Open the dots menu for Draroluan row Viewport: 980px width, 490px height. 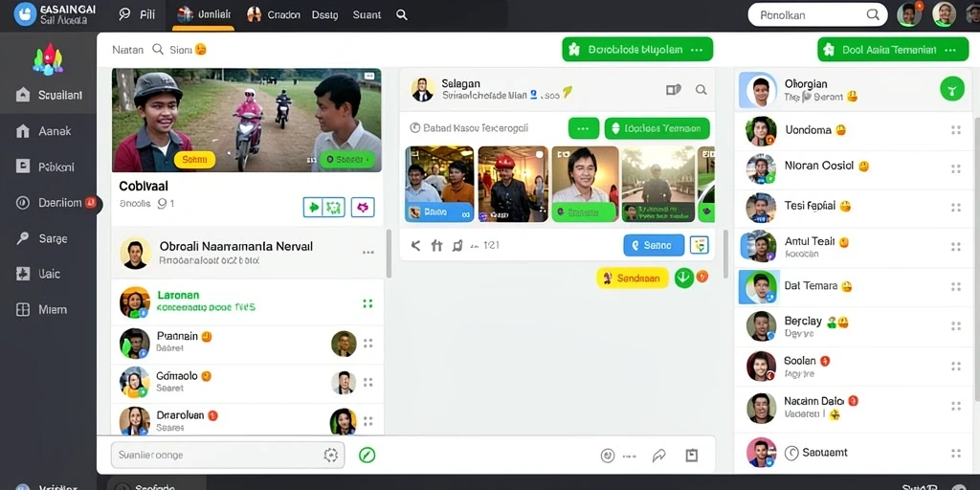click(x=368, y=421)
